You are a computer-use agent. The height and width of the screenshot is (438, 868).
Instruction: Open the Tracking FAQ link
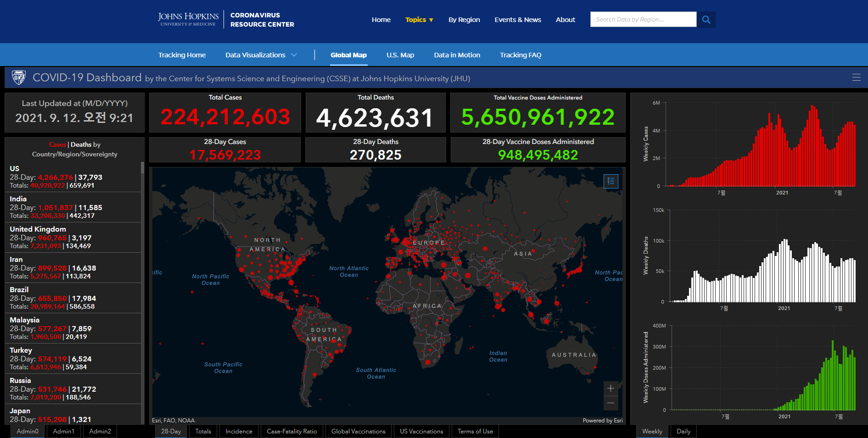tap(521, 55)
